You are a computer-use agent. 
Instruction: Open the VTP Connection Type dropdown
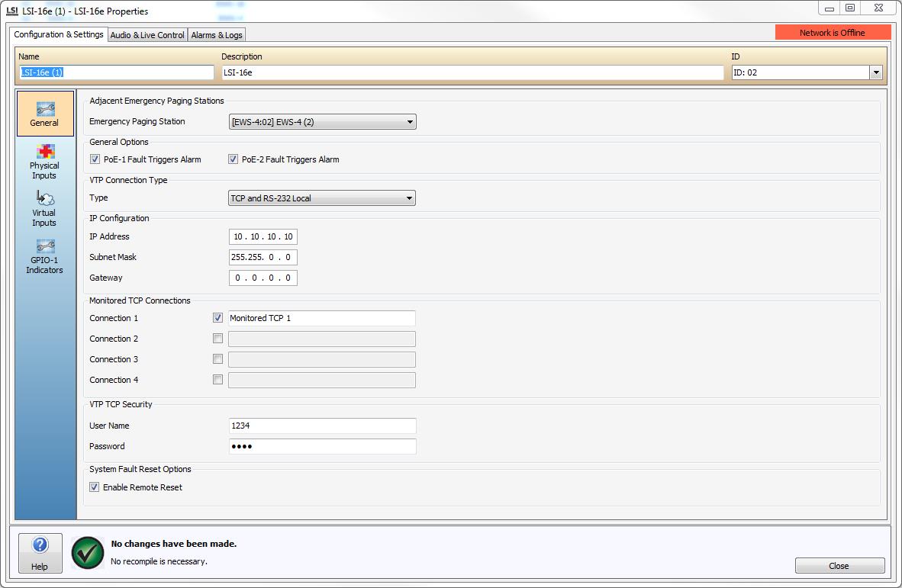[322, 198]
